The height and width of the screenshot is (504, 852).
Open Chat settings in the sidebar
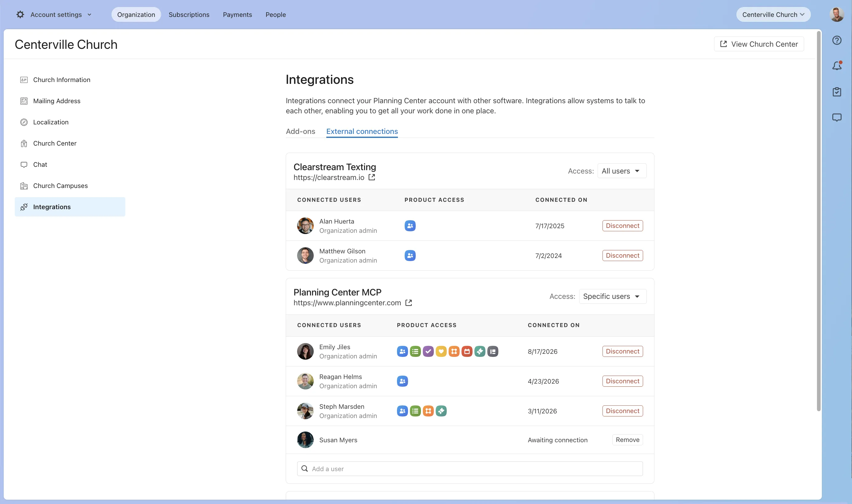point(70,165)
